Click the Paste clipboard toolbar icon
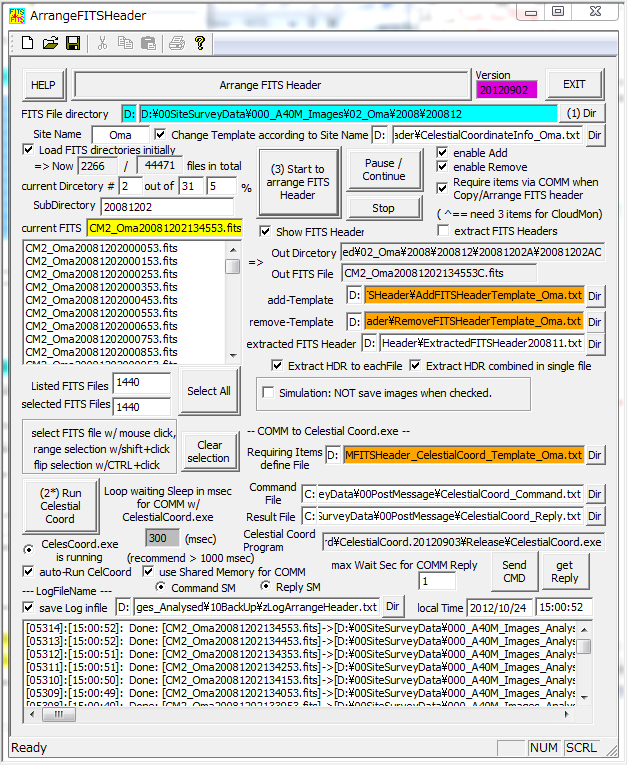The height and width of the screenshot is (765, 627). click(148, 44)
